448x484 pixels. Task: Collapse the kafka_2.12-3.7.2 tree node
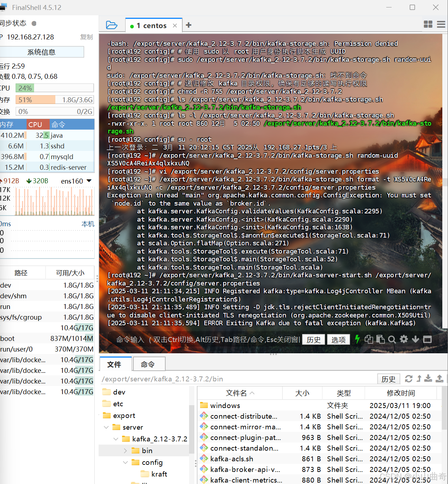116,439
